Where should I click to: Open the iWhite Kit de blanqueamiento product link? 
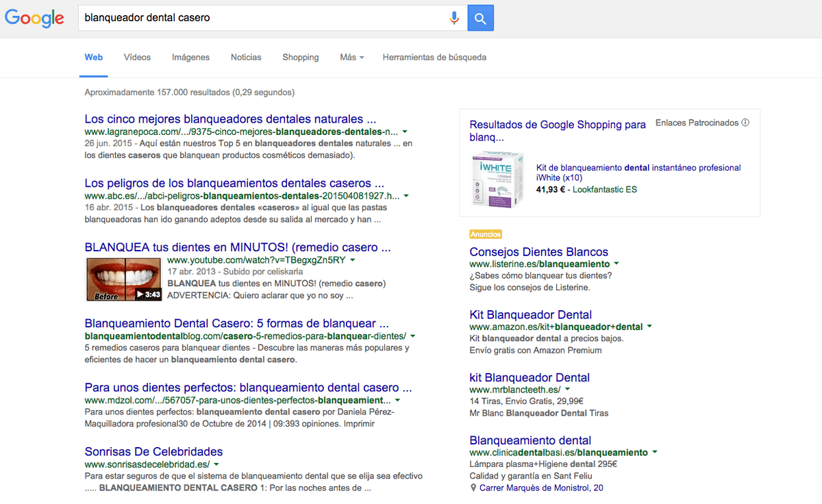pyautogui.click(x=639, y=173)
